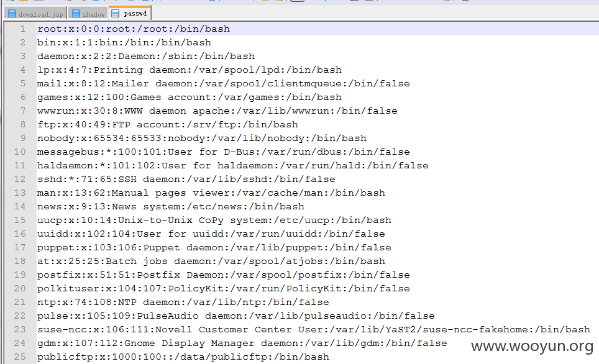Click line number 15 in the margin
This screenshot has width=599, height=364.
pyautogui.click(x=20, y=221)
